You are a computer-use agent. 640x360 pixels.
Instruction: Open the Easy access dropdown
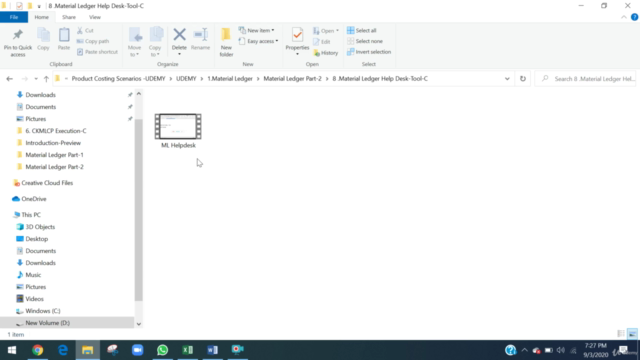258,41
